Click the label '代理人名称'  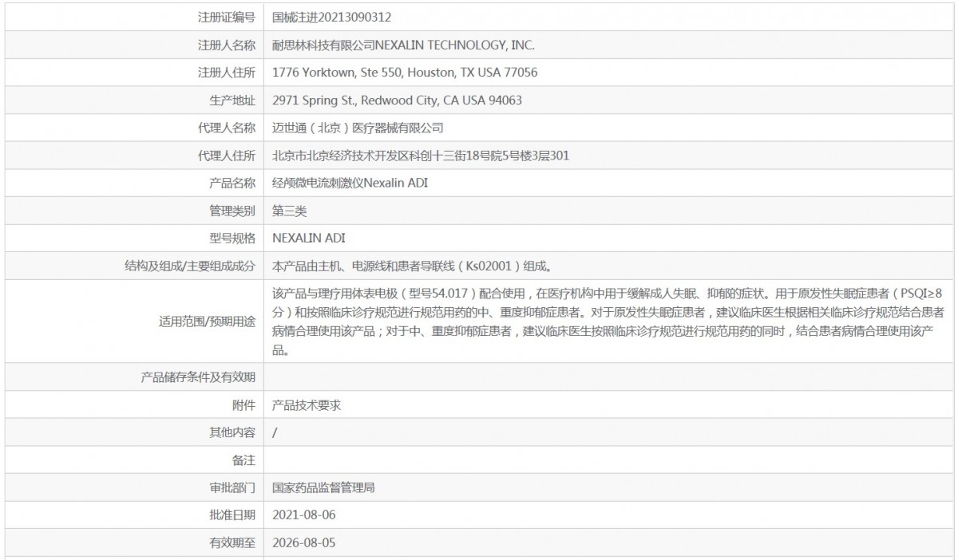227,128
